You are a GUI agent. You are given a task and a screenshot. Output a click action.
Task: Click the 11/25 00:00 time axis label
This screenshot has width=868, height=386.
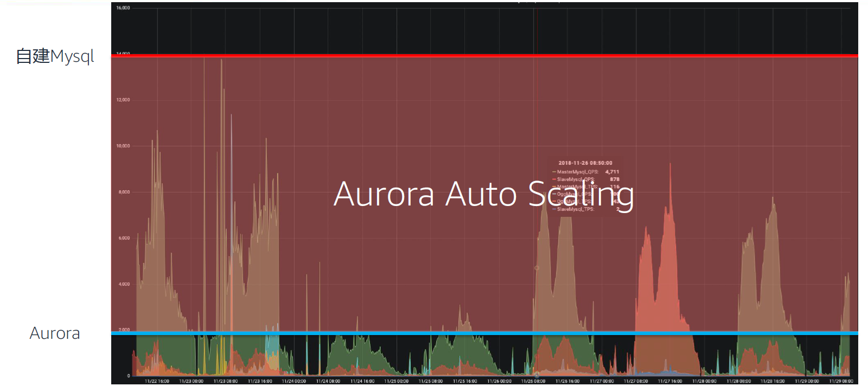397,381
